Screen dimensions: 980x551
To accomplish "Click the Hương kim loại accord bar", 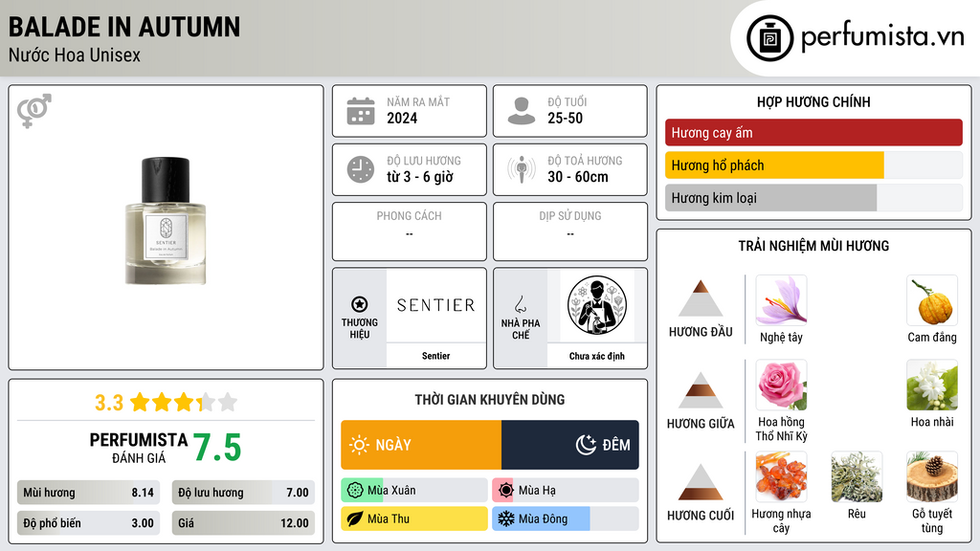I will (x=813, y=198).
